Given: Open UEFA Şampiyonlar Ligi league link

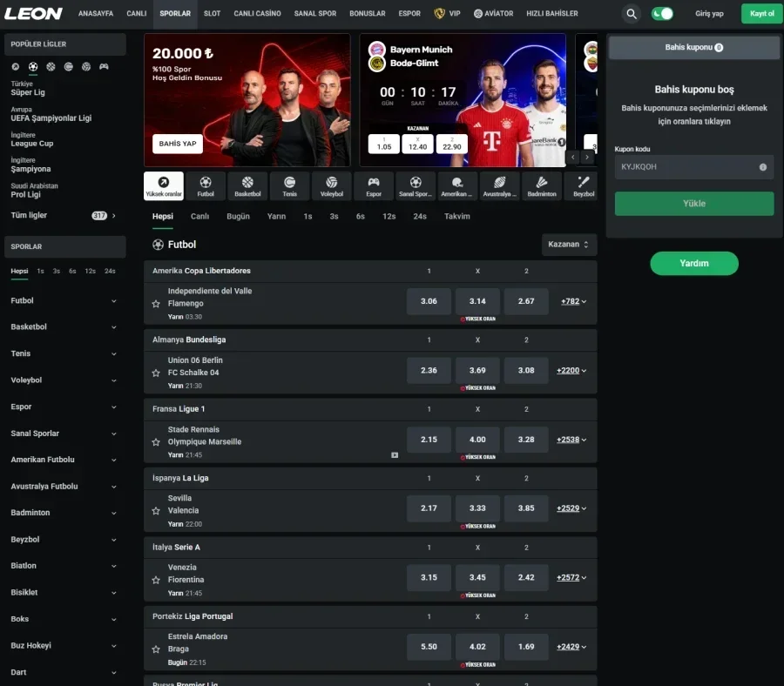Looking at the screenshot, I should (51, 118).
